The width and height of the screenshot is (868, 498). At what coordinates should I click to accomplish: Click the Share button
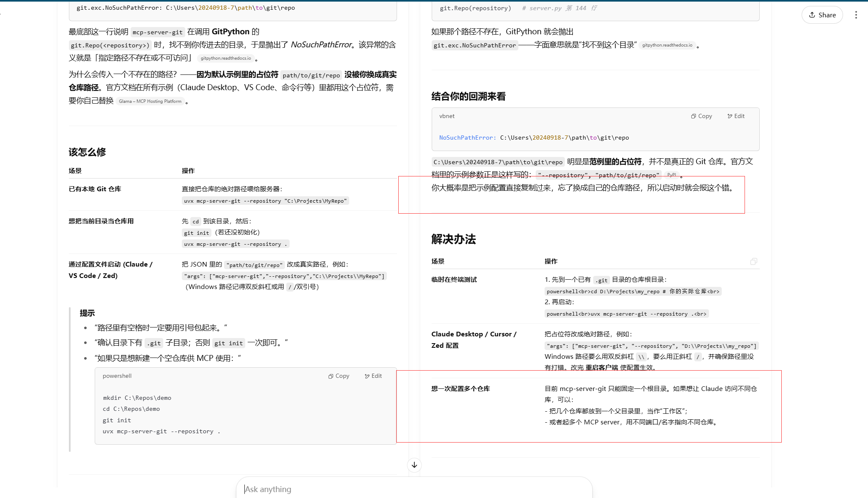pos(822,15)
